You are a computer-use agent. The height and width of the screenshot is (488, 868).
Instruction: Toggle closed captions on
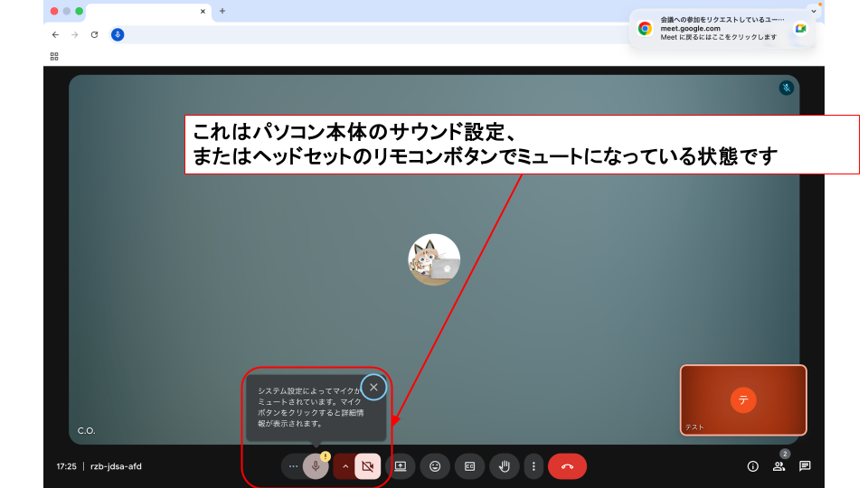pyautogui.click(x=469, y=466)
